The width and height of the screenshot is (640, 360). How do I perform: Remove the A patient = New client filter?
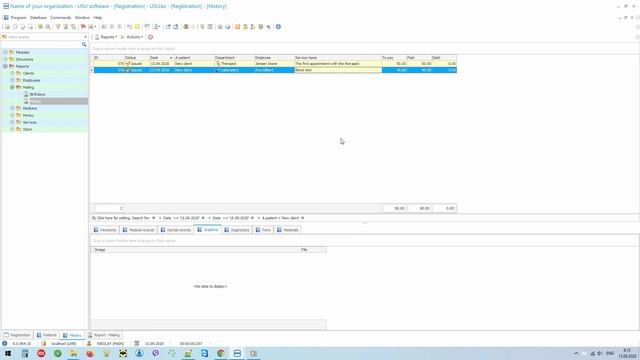(302, 218)
